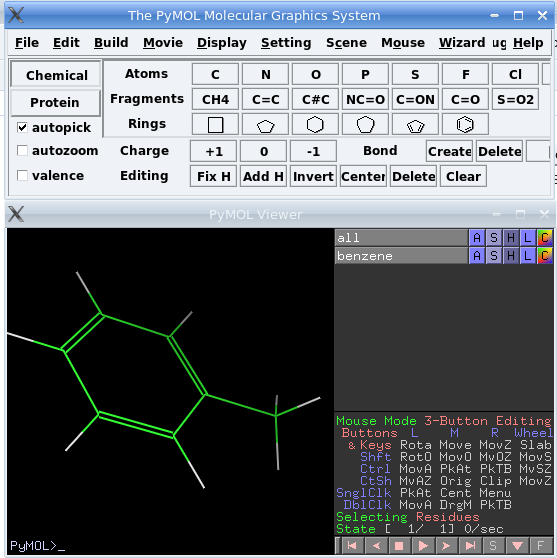
Task: Step forward one frame
Action: [446, 546]
